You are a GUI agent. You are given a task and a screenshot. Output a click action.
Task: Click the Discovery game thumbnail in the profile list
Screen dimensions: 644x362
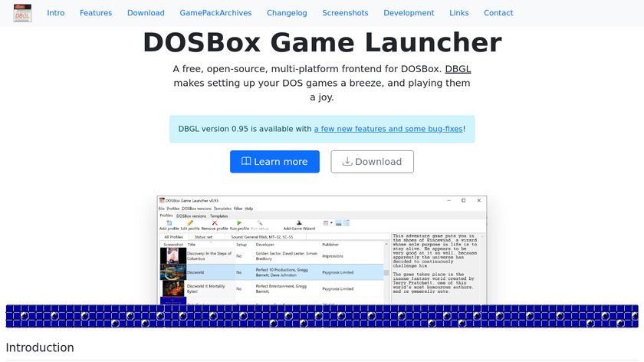[x=173, y=256]
